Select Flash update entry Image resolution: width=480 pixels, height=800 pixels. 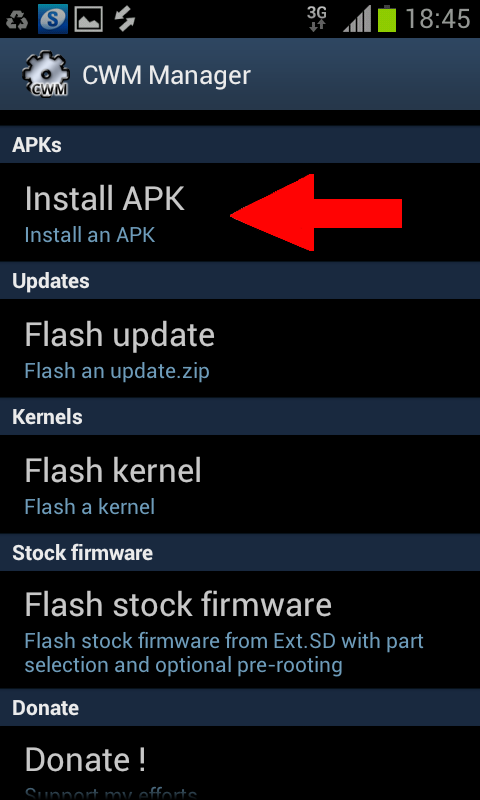[240, 348]
